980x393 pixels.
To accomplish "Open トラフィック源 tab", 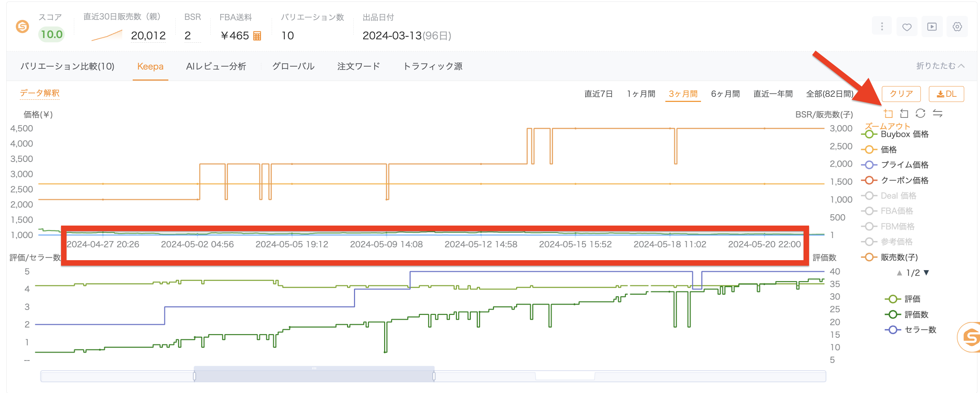I will pos(433,66).
